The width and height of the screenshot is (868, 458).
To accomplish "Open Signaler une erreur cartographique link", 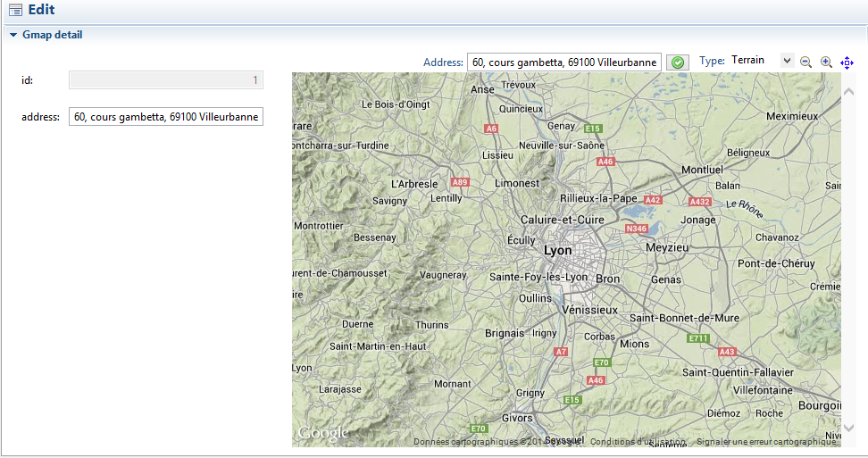I will click(766, 441).
